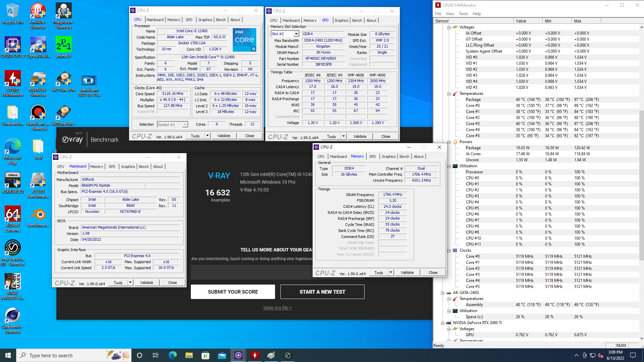Open the Help menu in HWMonitor
Image resolution: width=644 pixels, height=362 pixels.
pos(477,14)
